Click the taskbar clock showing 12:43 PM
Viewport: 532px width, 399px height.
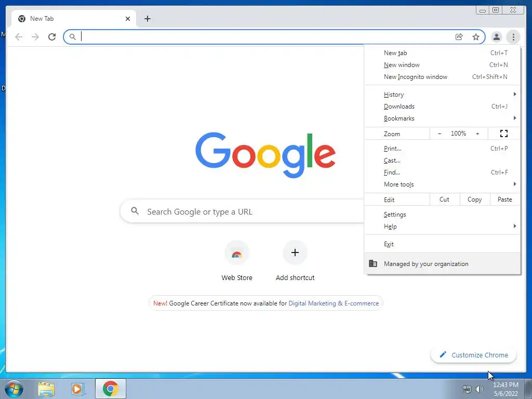tap(506, 389)
